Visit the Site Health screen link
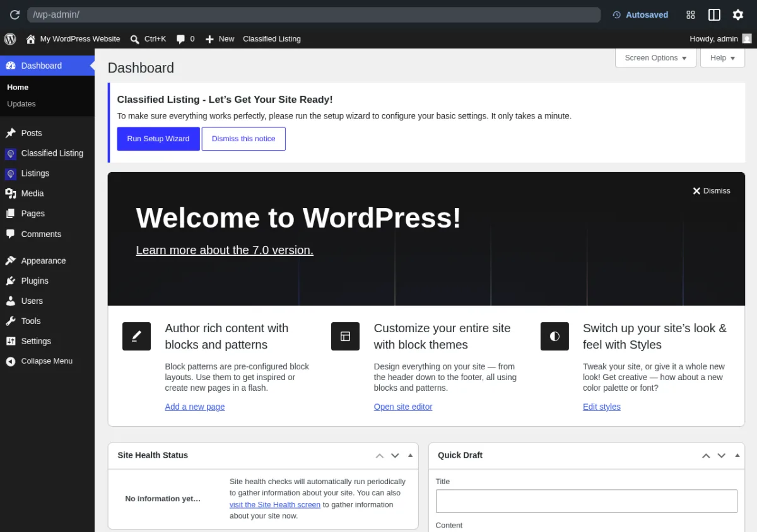 click(275, 504)
